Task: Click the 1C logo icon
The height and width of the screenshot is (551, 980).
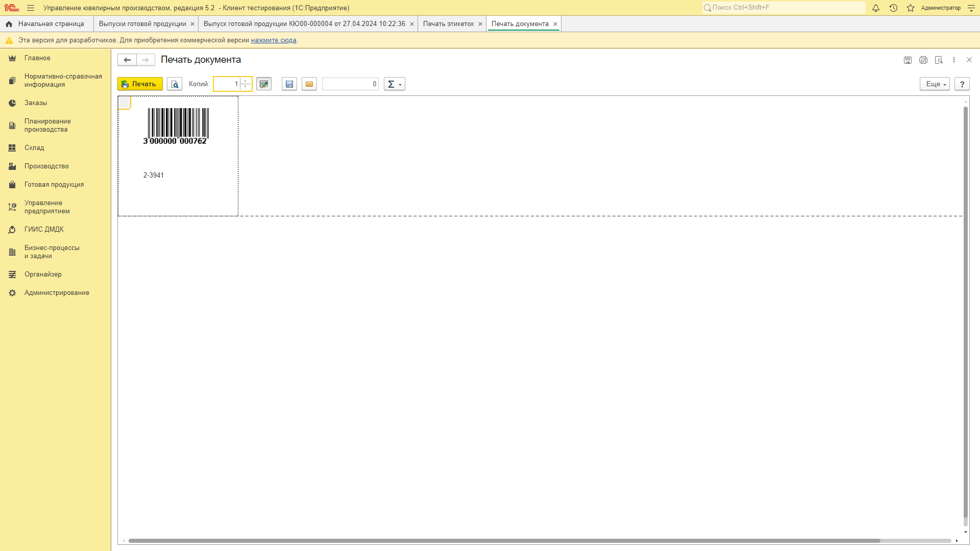Action: pos(11,8)
